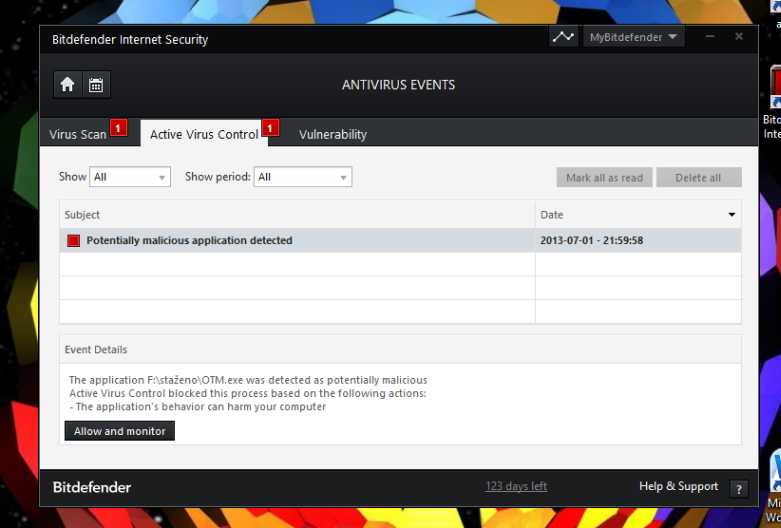The height and width of the screenshot is (528, 781).
Task: Click the Active Virus Control notification badge
Action: 270,128
